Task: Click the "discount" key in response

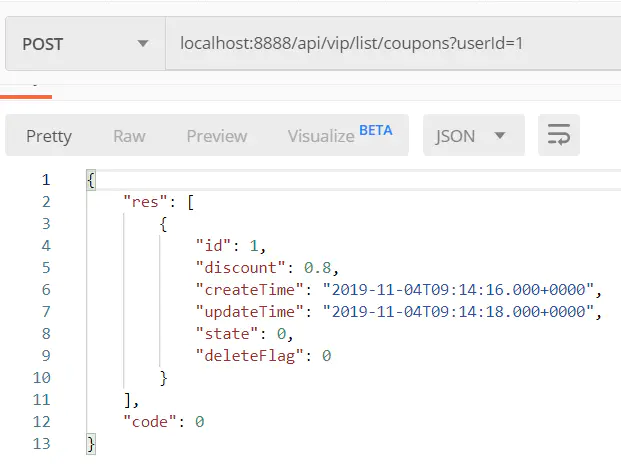Action: click(x=240, y=268)
